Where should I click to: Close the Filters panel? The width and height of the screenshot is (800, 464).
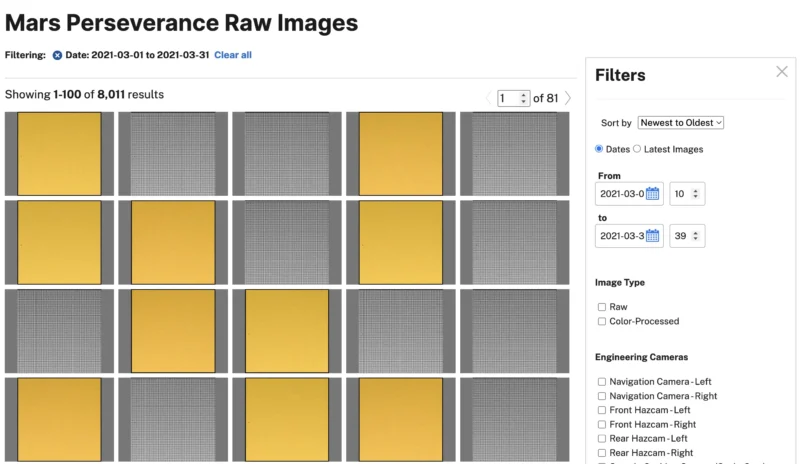[x=782, y=71]
